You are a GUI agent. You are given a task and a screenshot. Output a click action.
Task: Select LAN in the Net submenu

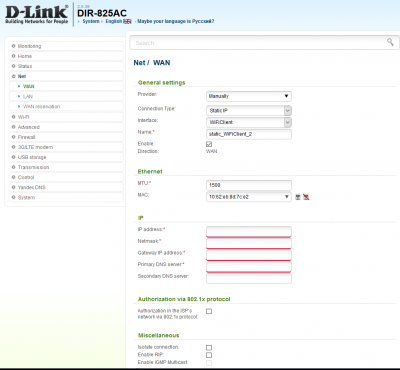[x=28, y=96]
